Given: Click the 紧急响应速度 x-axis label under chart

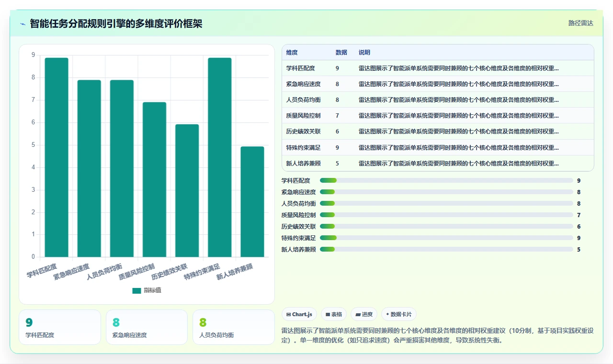Looking at the screenshot, I should tap(71, 271).
